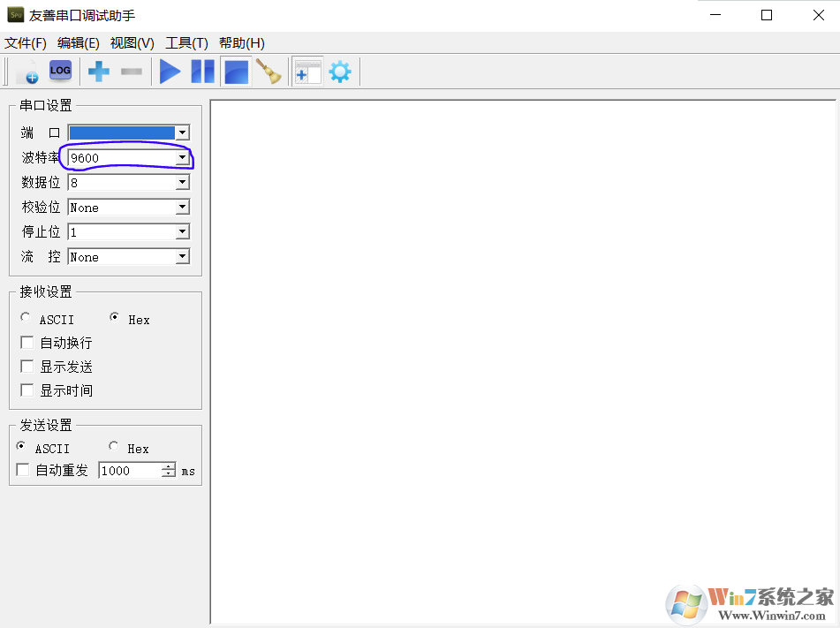Click the new file icon in toolbar
Screen dimensions: 840x628
(x=26, y=72)
